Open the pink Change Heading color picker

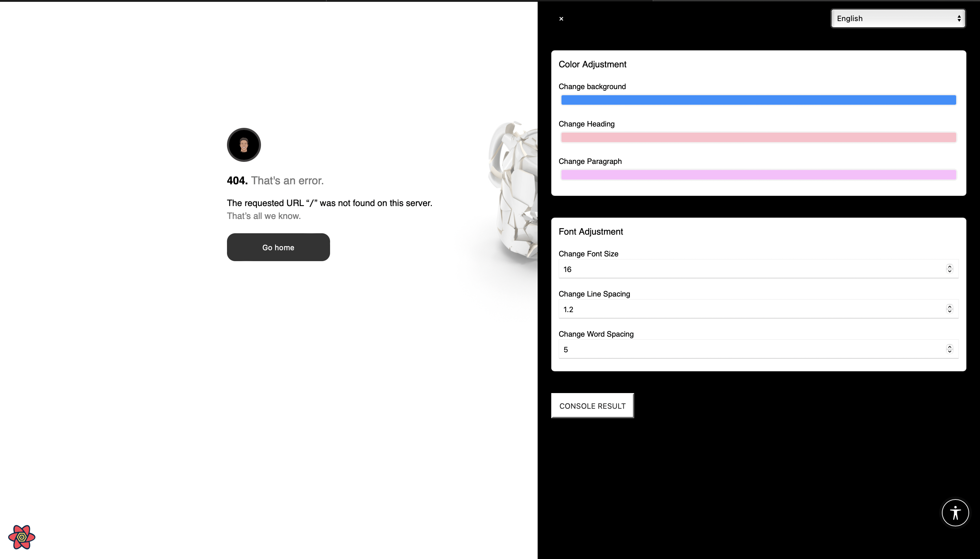[x=758, y=137]
